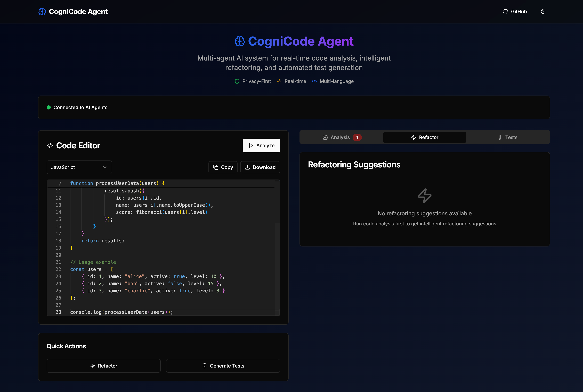The height and width of the screenshot is (392, 583).
Task: Click the GitHub octocat icon
Action: point(505,12)
